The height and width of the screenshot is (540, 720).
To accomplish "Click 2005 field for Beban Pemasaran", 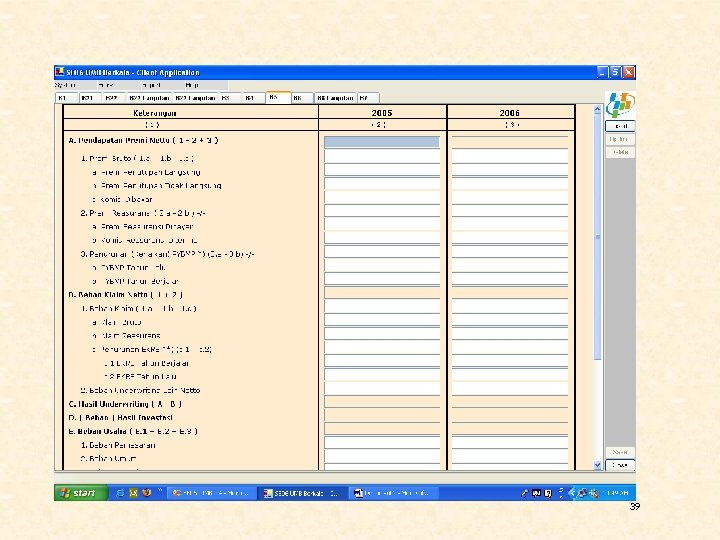I will pos(382,443).
